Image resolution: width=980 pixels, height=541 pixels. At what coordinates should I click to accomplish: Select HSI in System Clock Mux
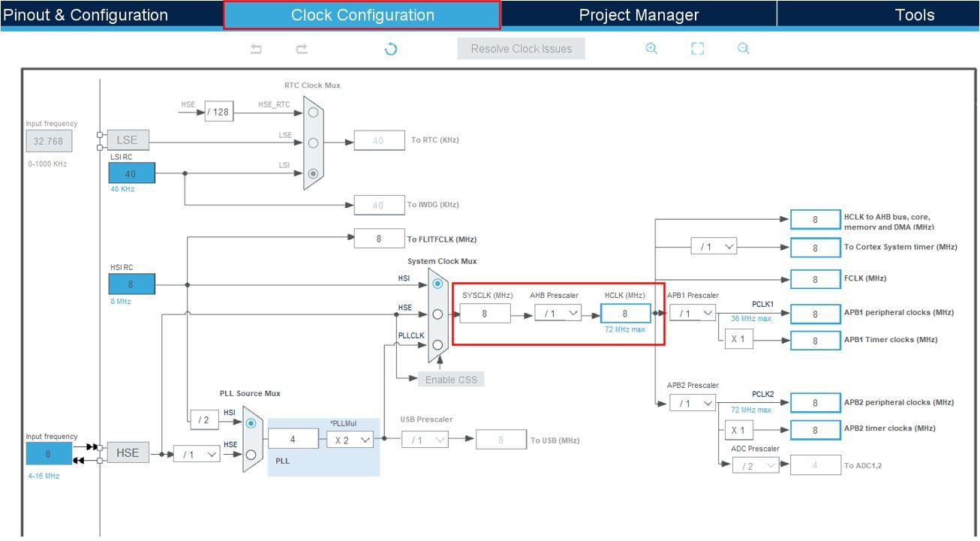tap(437, 284)
